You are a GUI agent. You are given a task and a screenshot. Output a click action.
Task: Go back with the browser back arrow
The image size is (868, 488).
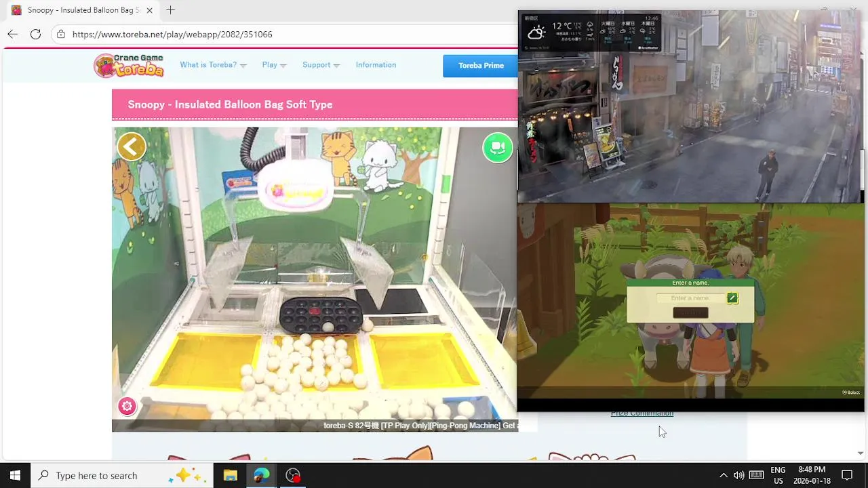point(13,34)
